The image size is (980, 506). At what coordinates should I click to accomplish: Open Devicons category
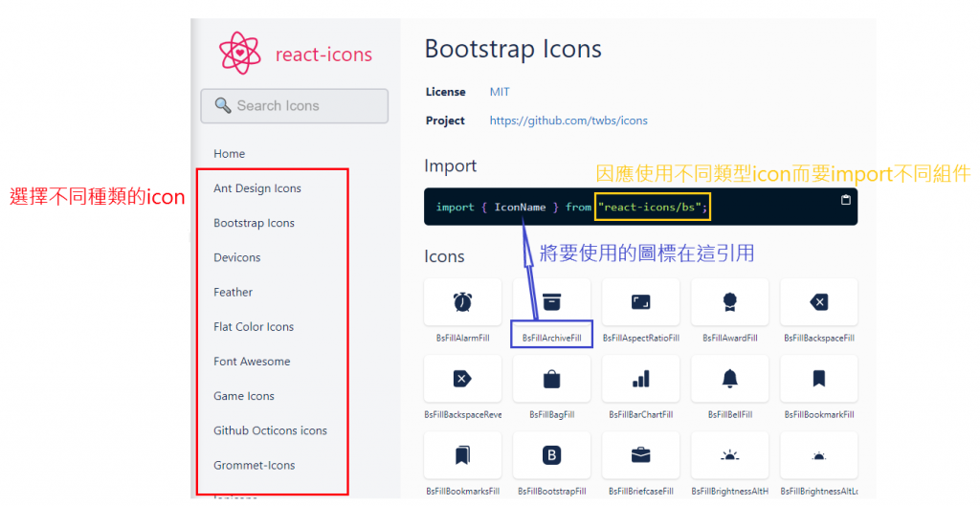click(237, 257)
